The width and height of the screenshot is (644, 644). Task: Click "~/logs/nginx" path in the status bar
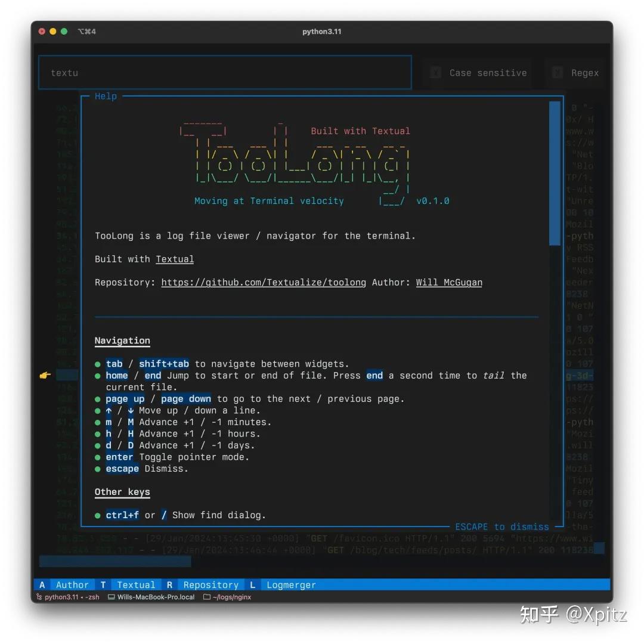pyautogui.click(x=231, y=597)
